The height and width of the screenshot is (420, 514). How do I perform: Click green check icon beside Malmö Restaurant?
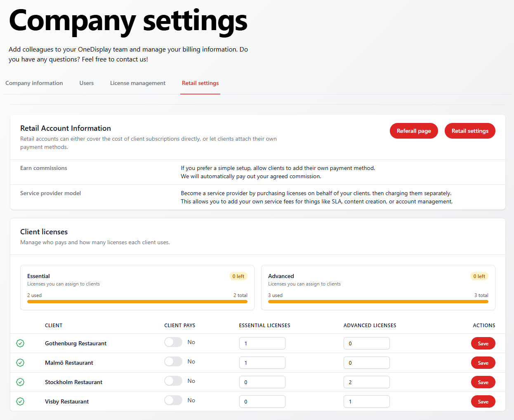point(20,363)
